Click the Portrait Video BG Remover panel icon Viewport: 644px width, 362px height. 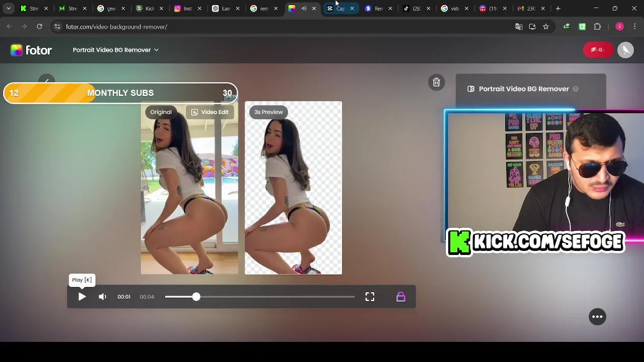click(471, 89)
